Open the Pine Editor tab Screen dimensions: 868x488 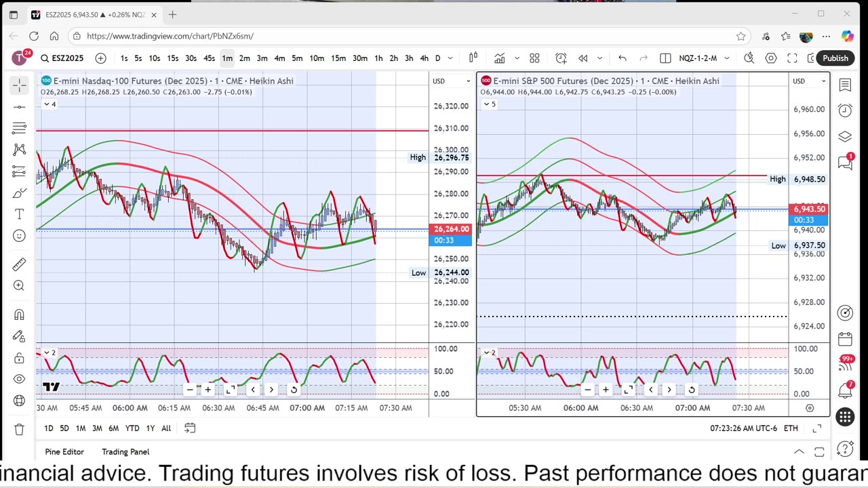(64, 452)
